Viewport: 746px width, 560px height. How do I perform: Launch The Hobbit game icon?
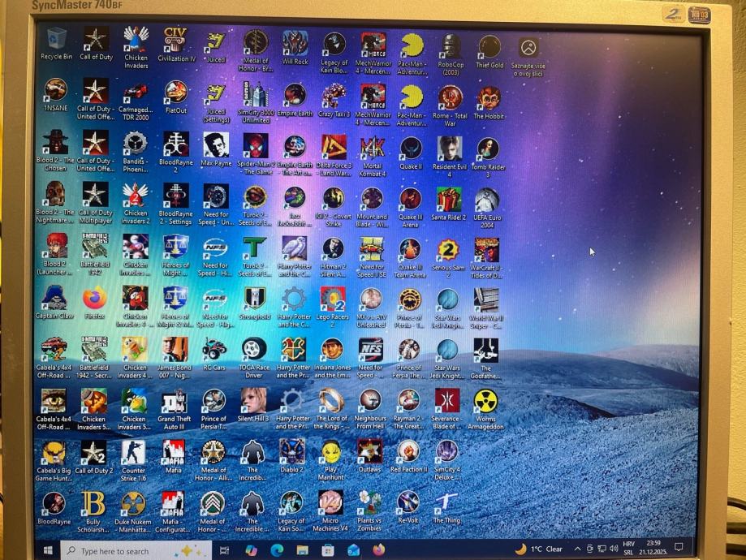click(489, 103)
